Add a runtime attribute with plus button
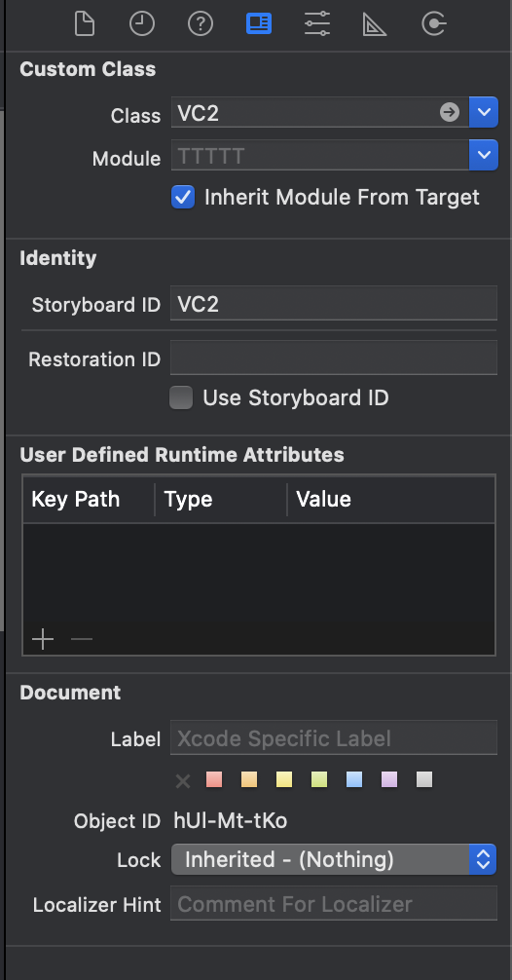 click(43, 639)
